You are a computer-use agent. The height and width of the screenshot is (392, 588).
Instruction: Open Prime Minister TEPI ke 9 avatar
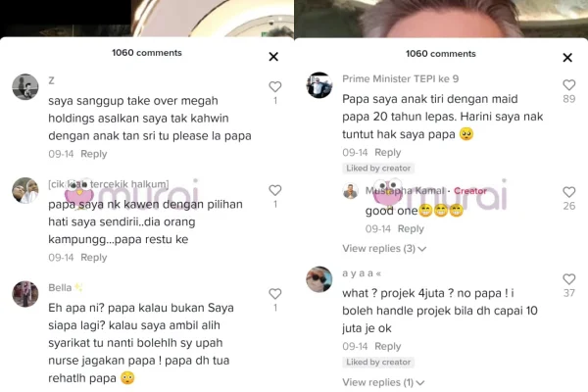point(319,85)
